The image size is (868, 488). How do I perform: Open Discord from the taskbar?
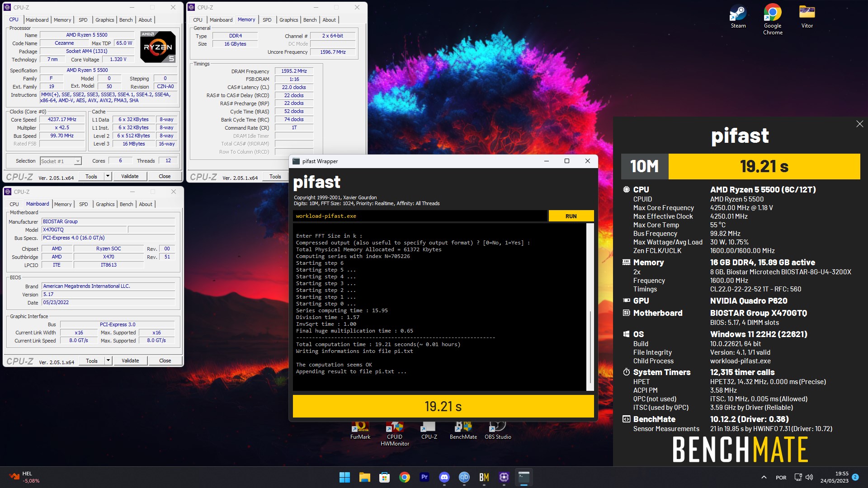(x=444, y=477)
